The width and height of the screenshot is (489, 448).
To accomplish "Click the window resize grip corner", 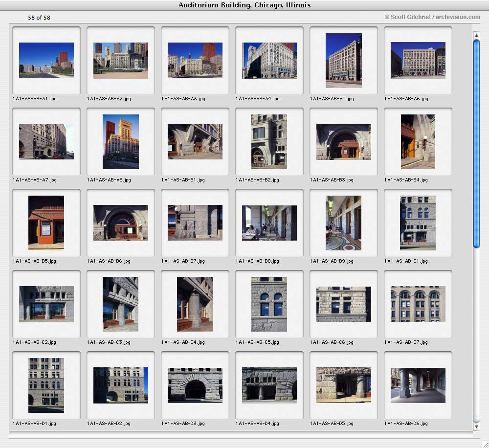I will (485, 444).
